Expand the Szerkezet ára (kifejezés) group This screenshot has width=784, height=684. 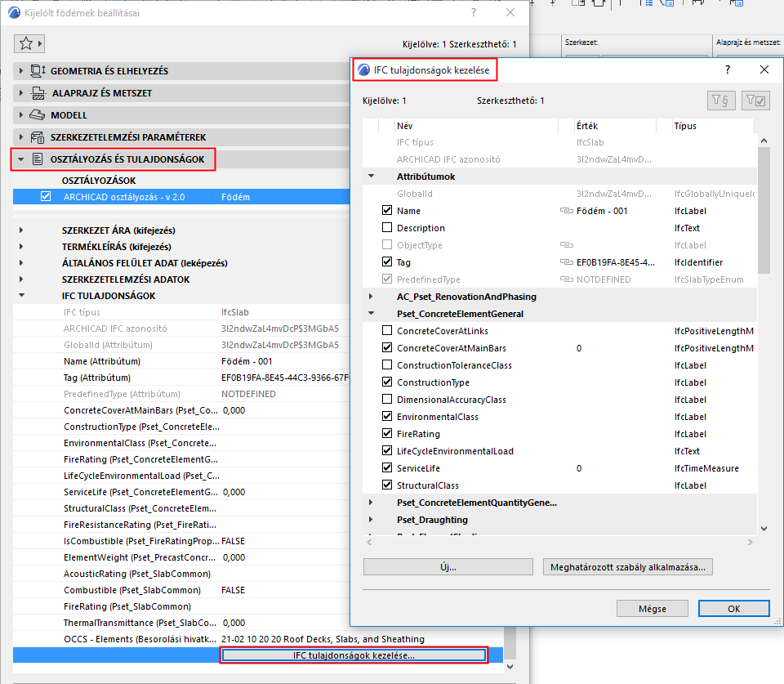click(x=21, y=230)
